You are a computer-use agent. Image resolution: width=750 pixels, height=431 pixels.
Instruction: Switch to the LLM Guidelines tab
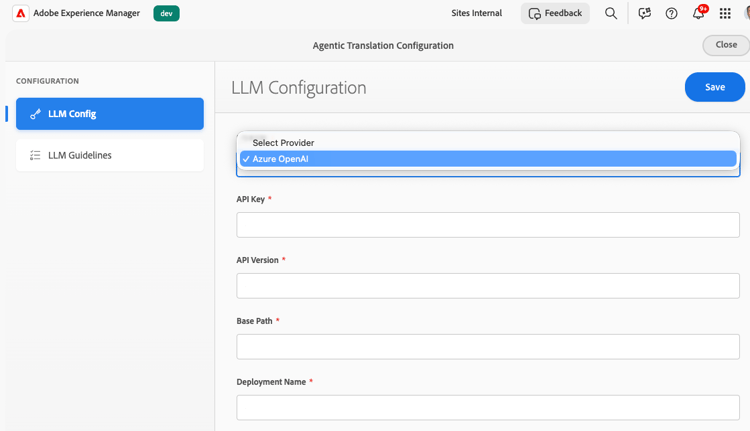pyautogui.click(x=110, y=155)
